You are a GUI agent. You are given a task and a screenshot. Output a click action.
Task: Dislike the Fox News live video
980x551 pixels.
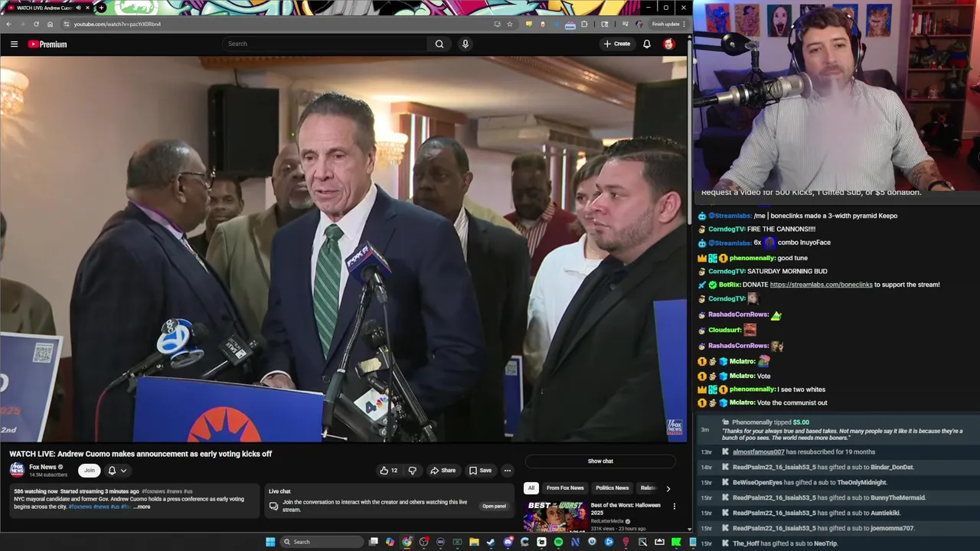coord(412,471)
